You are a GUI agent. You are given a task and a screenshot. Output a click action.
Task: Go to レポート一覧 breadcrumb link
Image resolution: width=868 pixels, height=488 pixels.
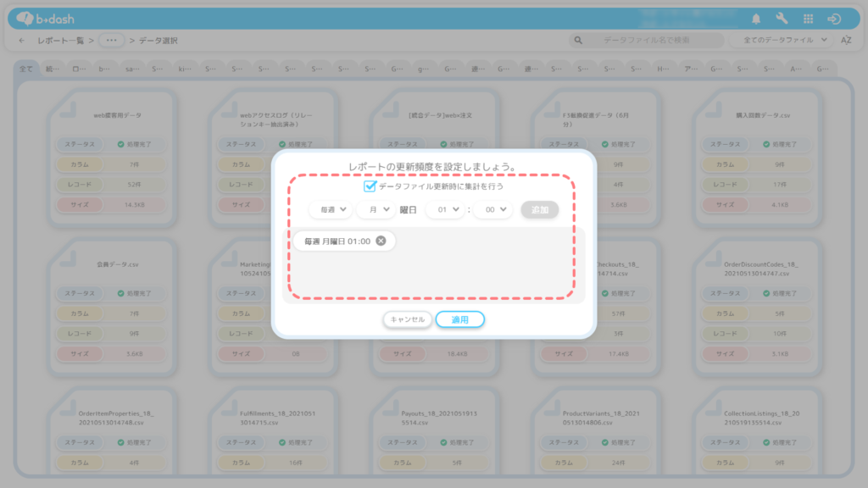tap(61, 41)
